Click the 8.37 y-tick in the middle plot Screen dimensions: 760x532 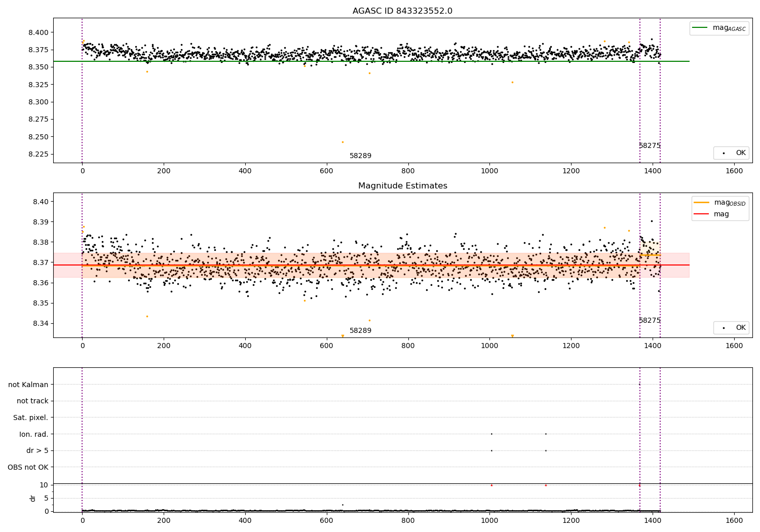(x=41, y=262)
